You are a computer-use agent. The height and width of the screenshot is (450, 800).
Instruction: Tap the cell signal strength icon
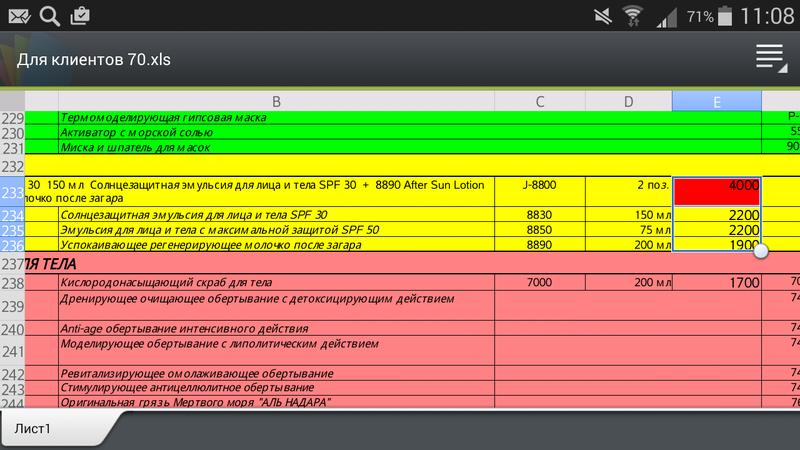click(667, 17)
